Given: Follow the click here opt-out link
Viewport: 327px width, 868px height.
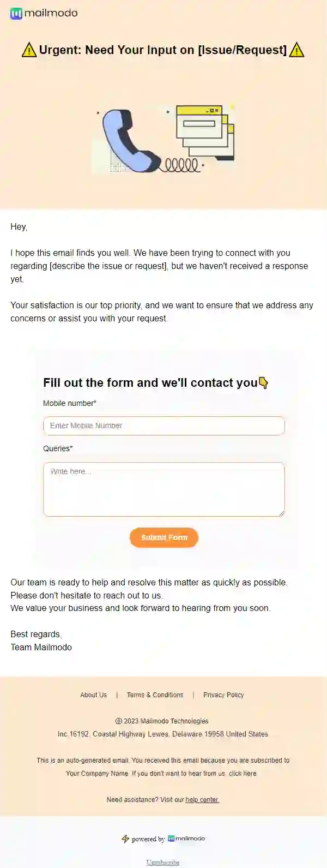Looking at the screenshot, I should click(243, 774).
